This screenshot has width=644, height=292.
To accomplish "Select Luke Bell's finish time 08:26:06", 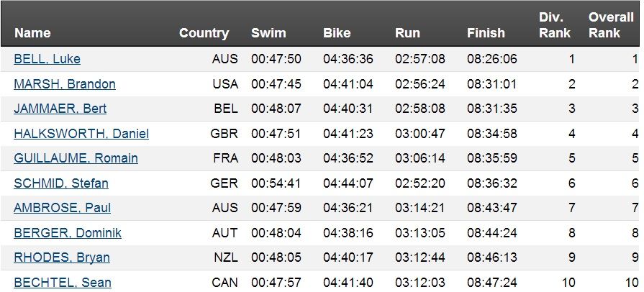I will [492, 59].
